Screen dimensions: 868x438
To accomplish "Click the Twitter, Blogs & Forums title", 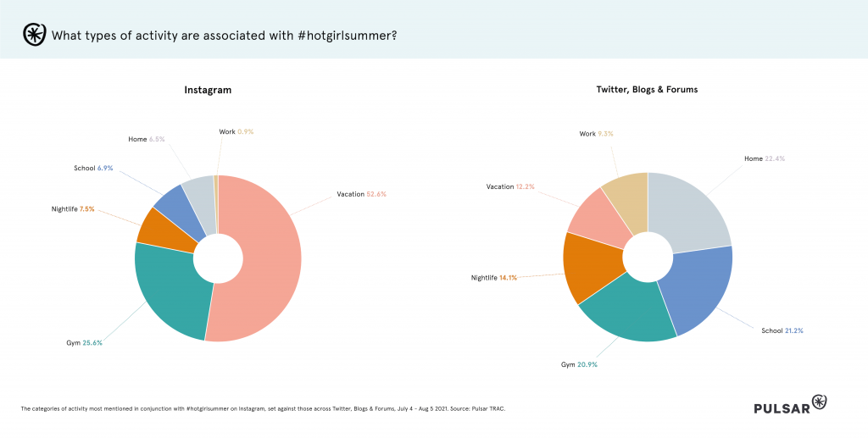I will (648, 89).
